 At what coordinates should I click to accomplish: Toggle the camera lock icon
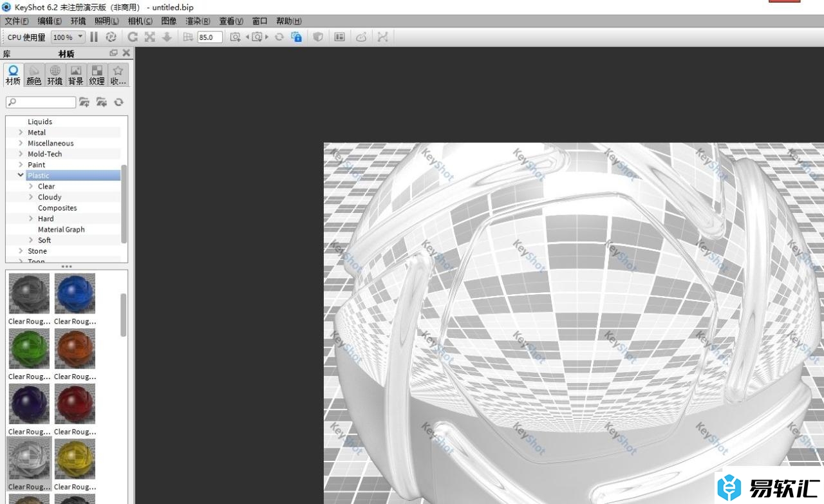pyautogui.click(x=296, y=37)
